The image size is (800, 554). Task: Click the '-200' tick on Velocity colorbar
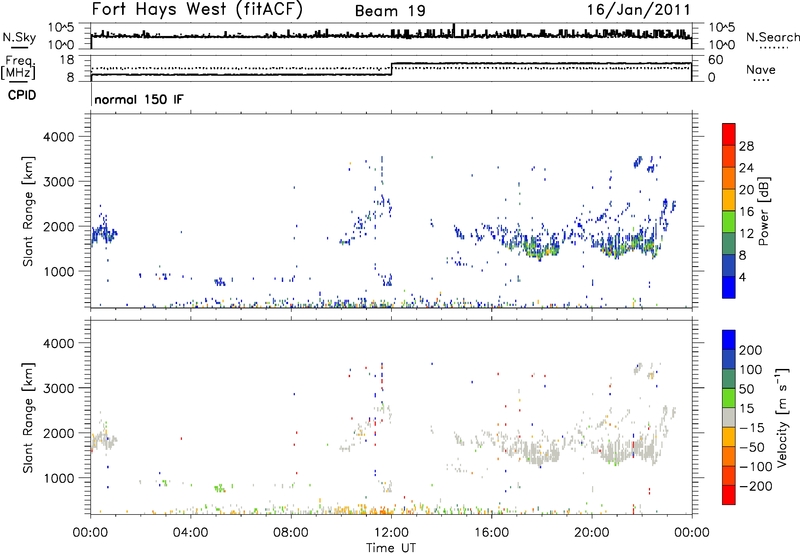pos(756,486)
